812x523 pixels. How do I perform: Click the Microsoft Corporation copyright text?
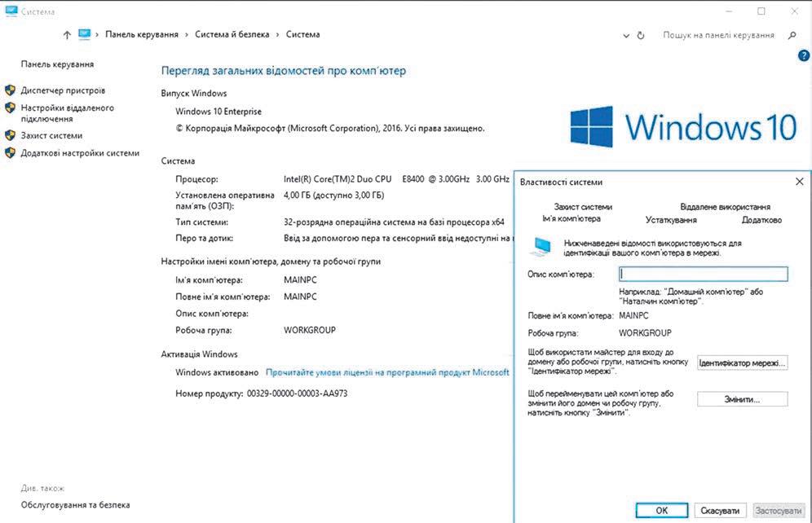[x=330, y=128]
